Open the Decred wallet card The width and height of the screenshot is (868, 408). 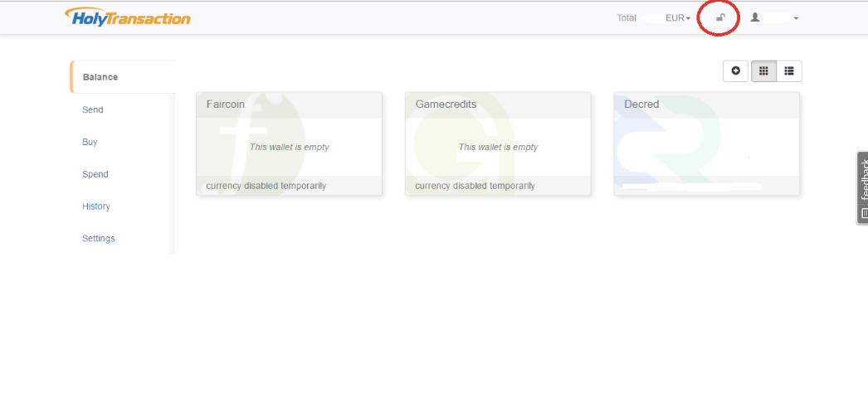[x=707, y=143]
